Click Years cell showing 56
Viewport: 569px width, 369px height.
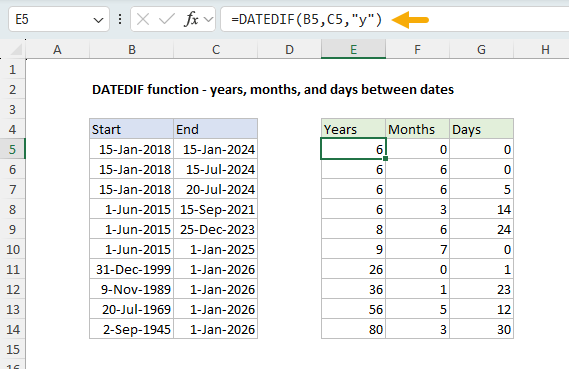click(353, 309)
